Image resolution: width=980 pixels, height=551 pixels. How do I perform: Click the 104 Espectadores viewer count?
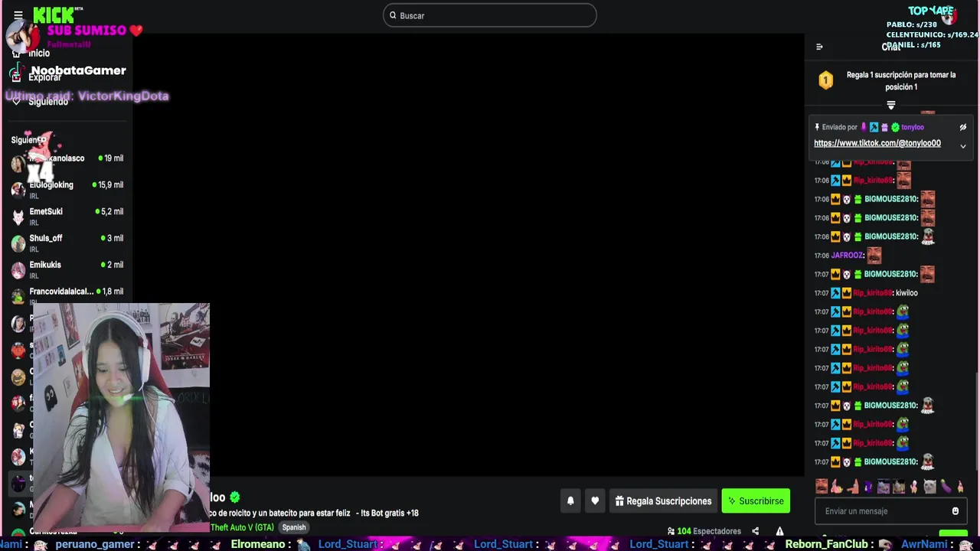[x=704, y=531]
